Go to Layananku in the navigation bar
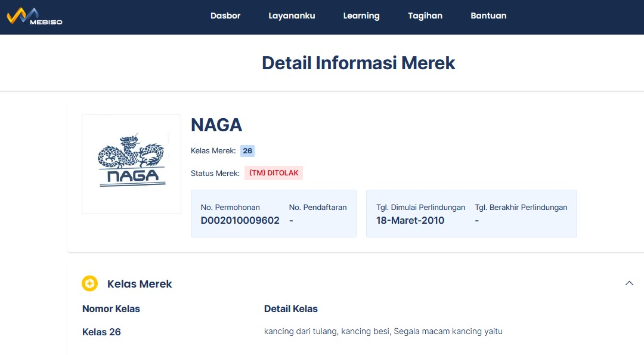 (292, 16)
